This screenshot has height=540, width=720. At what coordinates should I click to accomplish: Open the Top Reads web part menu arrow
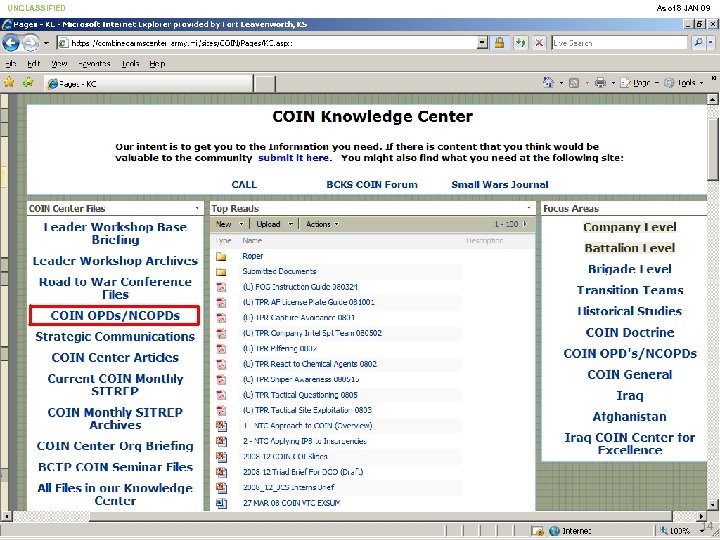coord(529,208)
